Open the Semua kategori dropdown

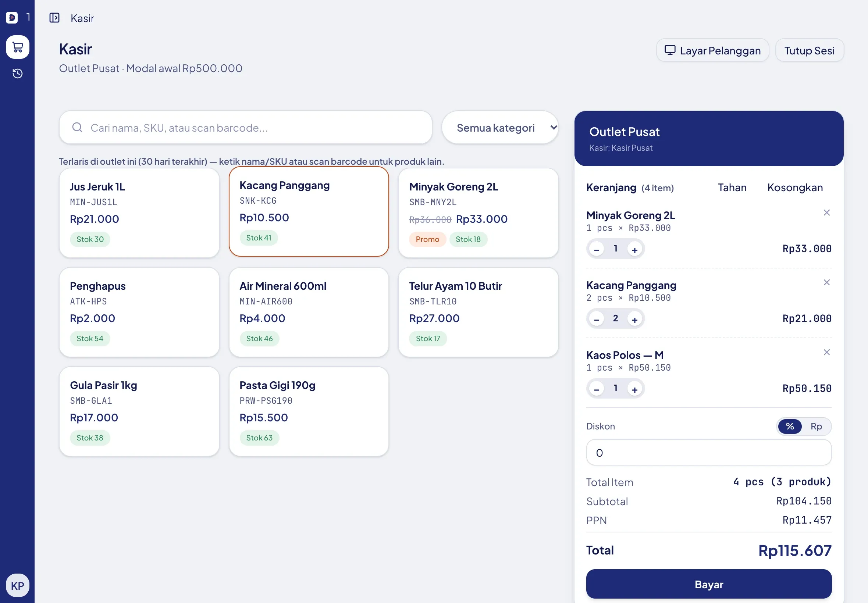(x=499, y=128)
